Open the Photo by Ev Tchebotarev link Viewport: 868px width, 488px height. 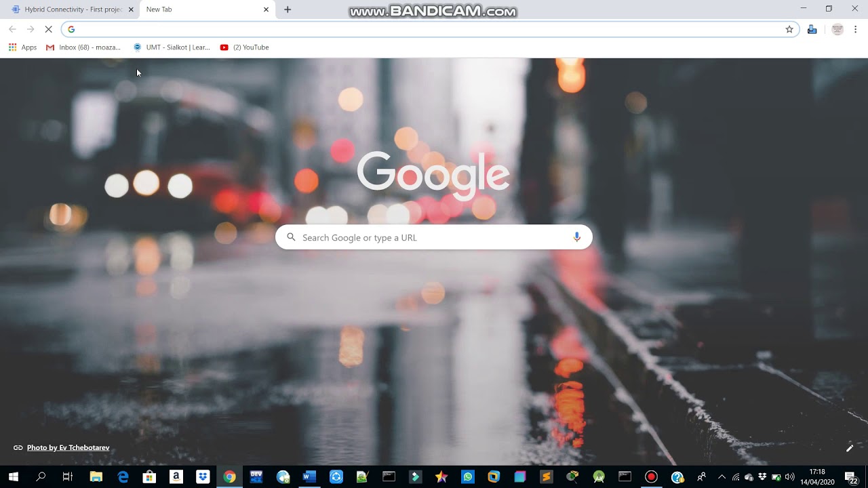click(68, 447)
